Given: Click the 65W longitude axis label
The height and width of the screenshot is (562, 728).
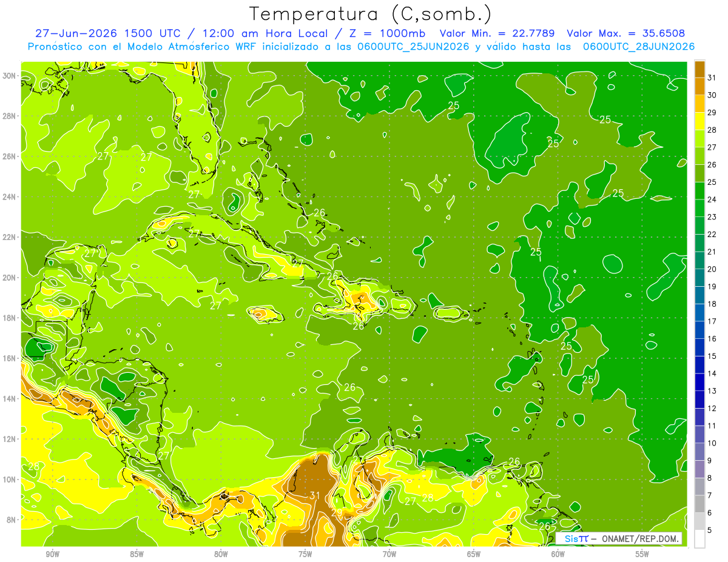Looking at the screenshot, I should pos(474,554).
